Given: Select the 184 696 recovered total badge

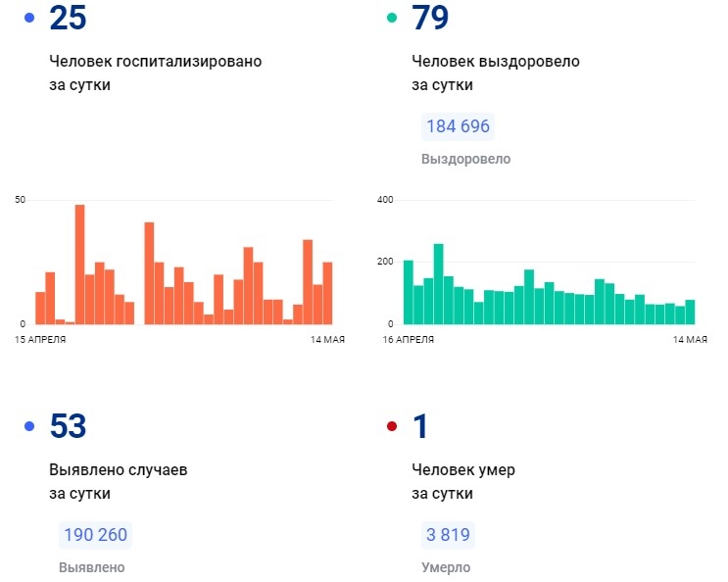Looking at the screenshot, I should click(458, 126).
